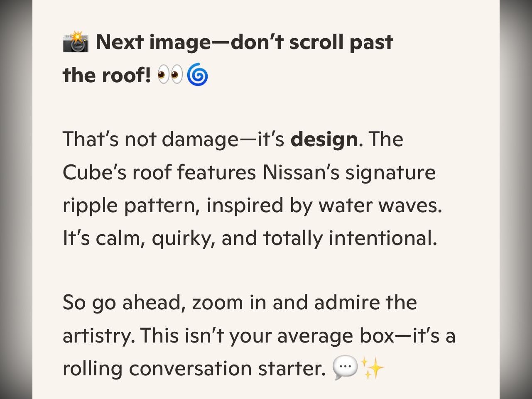Click the words "So go ahead"
Viewport: 532px width, 399px height.
point(123,302)
